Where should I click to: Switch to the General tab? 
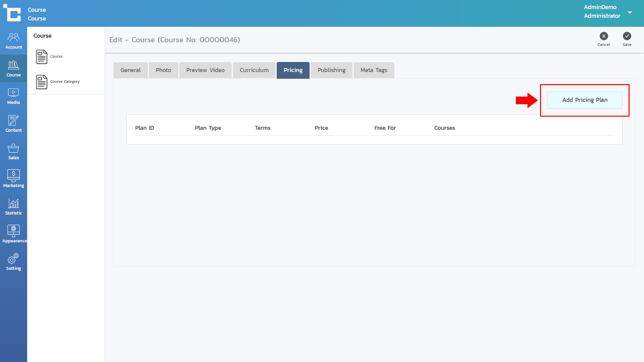coord(130,70)
